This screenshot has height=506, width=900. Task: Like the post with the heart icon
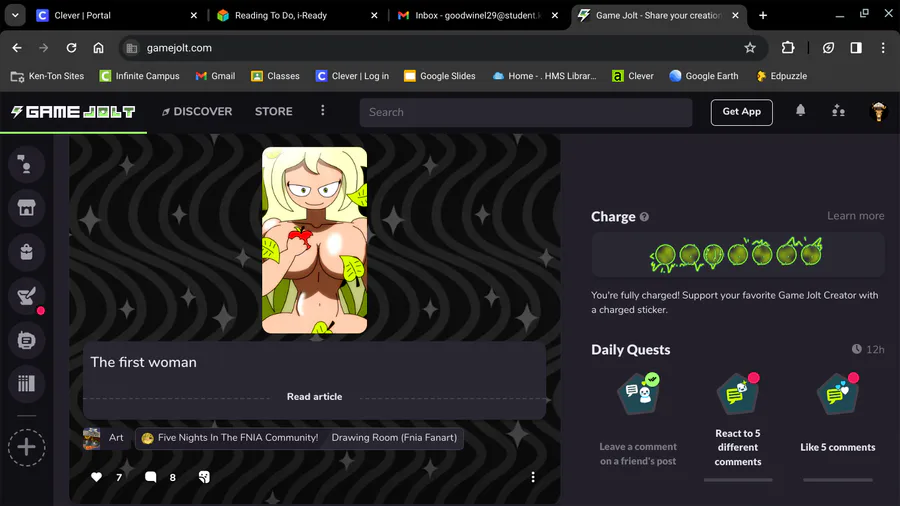96,477
